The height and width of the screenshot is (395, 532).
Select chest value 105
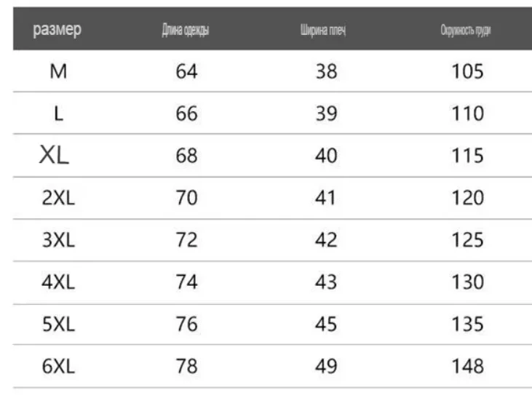(x=467, y=71)
